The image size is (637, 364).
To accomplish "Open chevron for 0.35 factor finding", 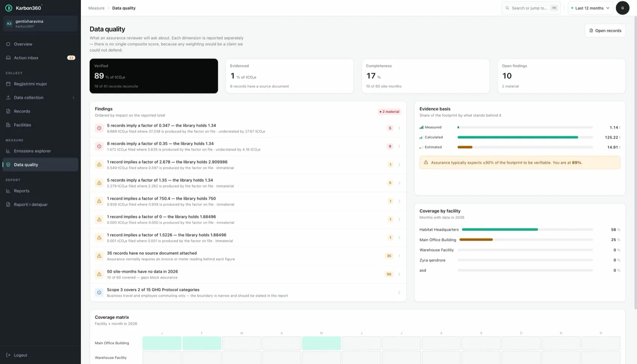I will click(x=399, y=146).
